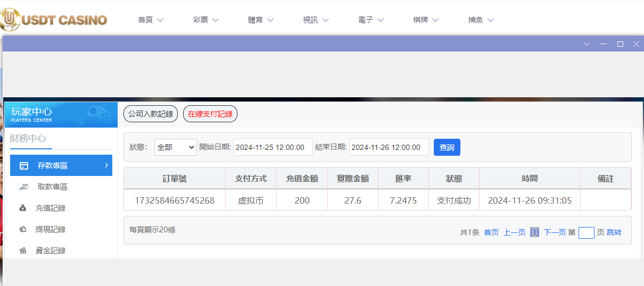Open the 電子 menu in top navigation

(371, 20)
